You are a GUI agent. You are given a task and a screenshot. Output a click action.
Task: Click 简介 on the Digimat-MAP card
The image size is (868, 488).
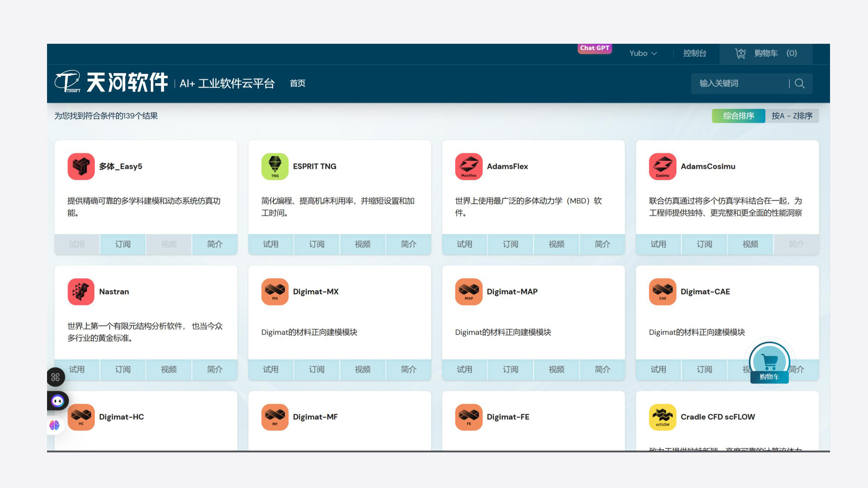(603, 369)
